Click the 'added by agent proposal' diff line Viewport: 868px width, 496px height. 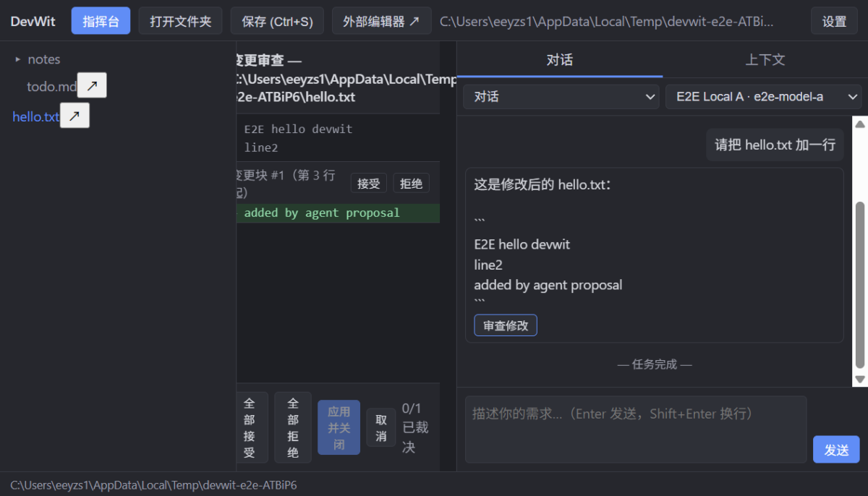click(338, 213)
